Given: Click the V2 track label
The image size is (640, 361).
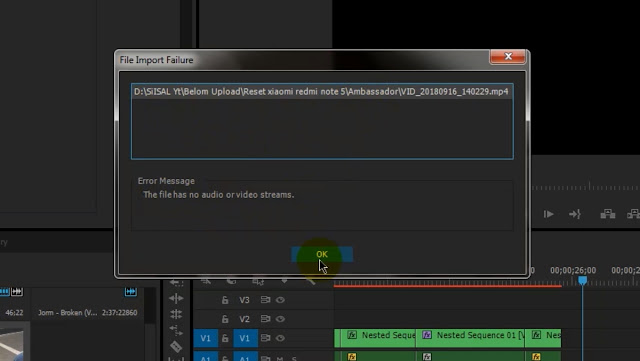Looking at the screenshot, I should point(244,319).
